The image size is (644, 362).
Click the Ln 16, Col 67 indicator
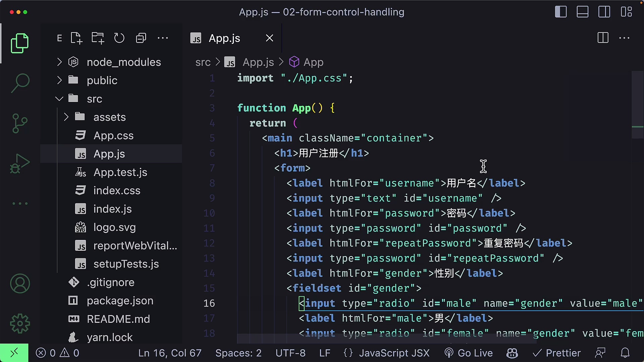click(x=170, y=353)
